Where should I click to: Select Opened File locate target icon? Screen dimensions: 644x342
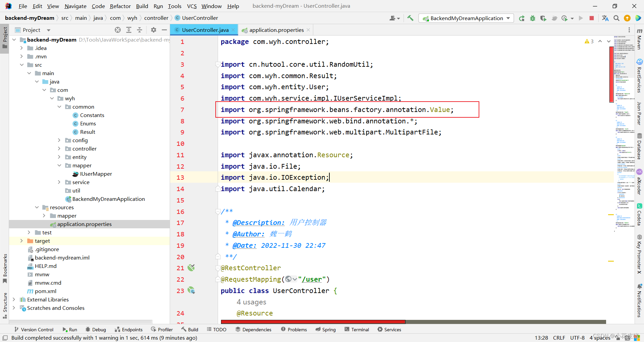(x=118, y=30)
